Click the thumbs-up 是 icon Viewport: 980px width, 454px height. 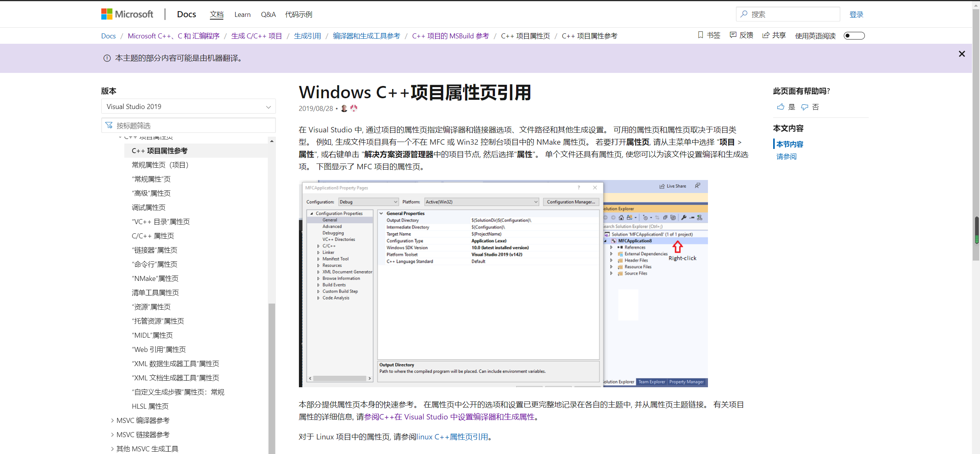(x=780, y=107)
